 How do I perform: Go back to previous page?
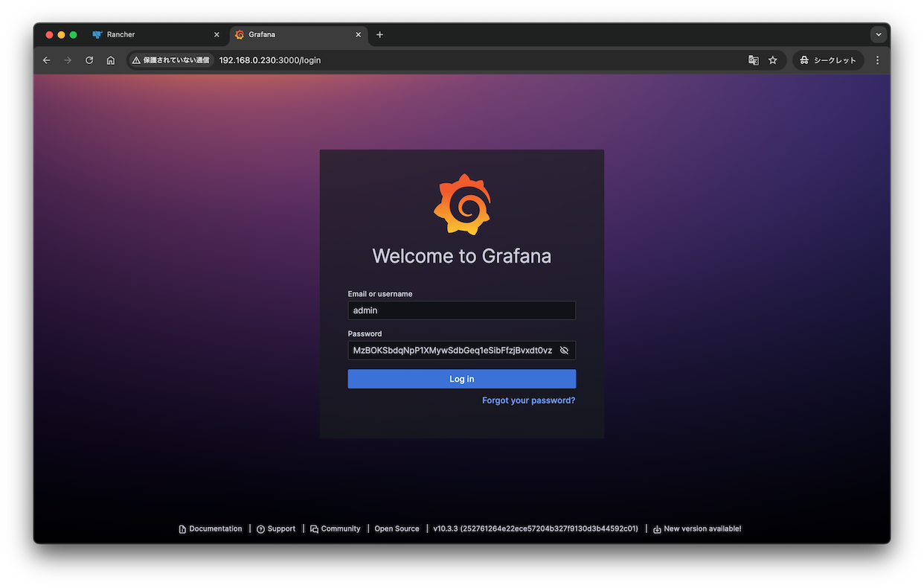pos(47,60)
